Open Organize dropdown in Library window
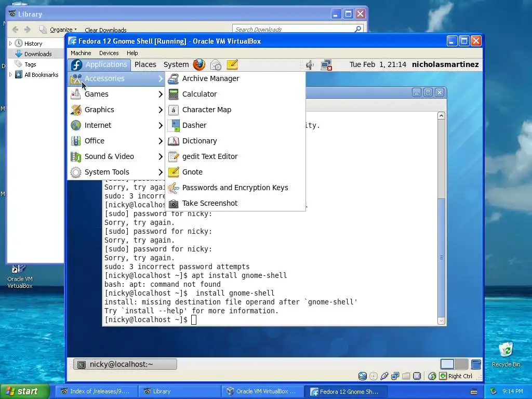This screenshot has width=532, height=399. coord(63,30)
